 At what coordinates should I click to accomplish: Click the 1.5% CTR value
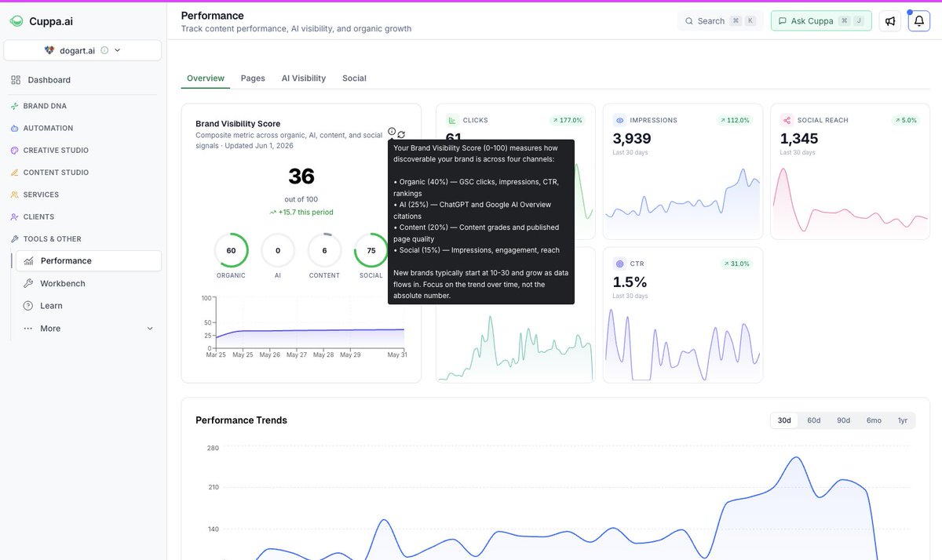630,282
